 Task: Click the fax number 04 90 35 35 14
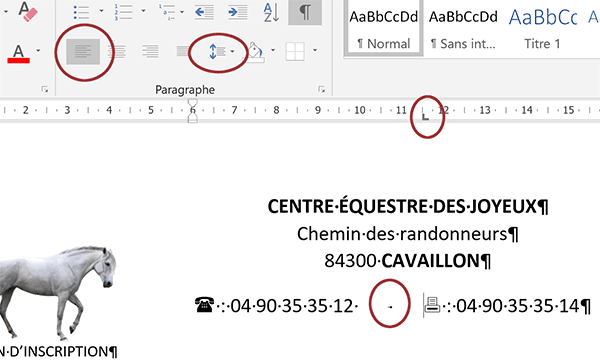(x=518, y=306)
